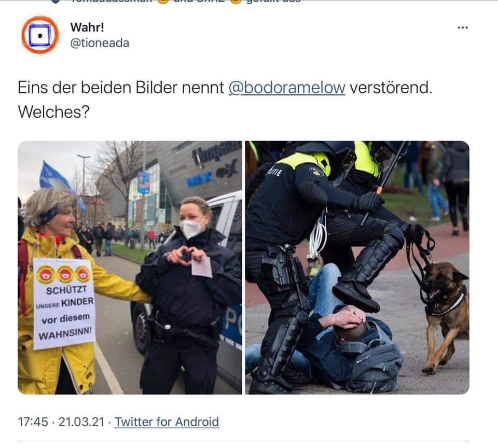Image resolution: width=498 pixels, height=448 pixels.
Task: Click the display name Wahr!
Action: point(87,27)
